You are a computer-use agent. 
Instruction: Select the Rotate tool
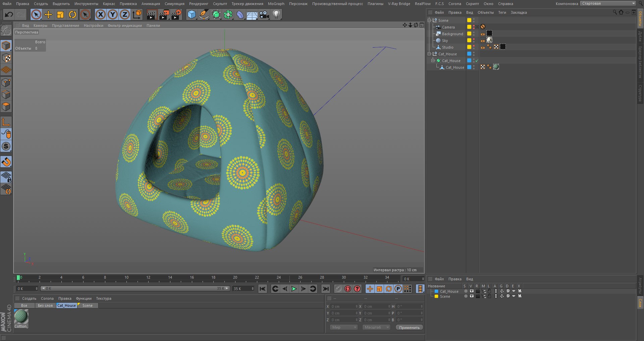coord(72,14)
